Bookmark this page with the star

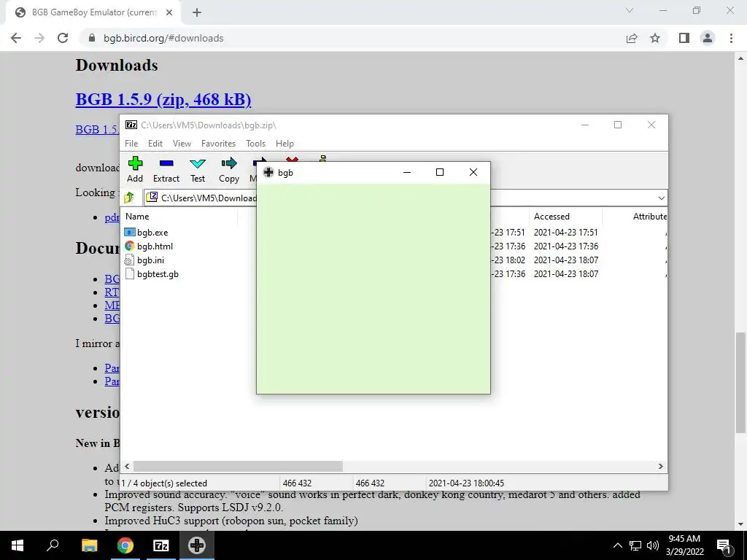[x=655, y=38]
